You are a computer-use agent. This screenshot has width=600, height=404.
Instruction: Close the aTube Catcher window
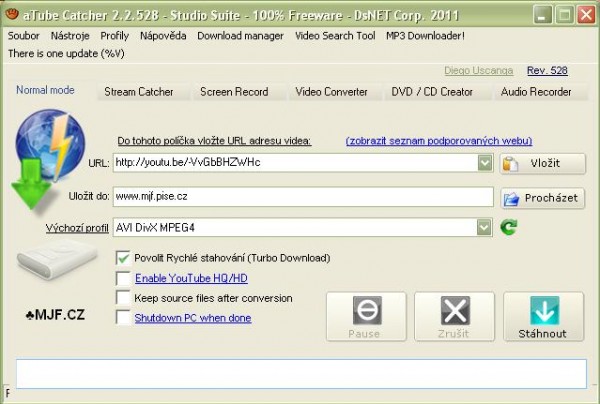coord(586,15)
